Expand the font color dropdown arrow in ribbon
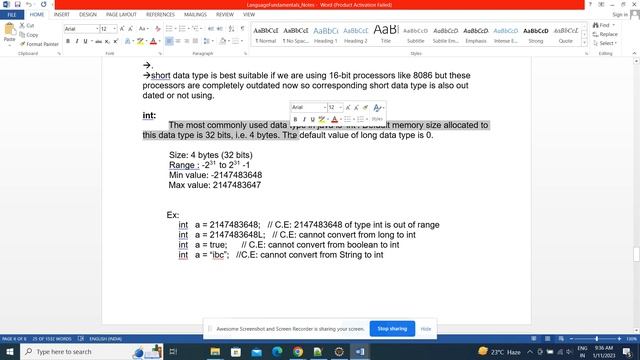 point(159,41)
